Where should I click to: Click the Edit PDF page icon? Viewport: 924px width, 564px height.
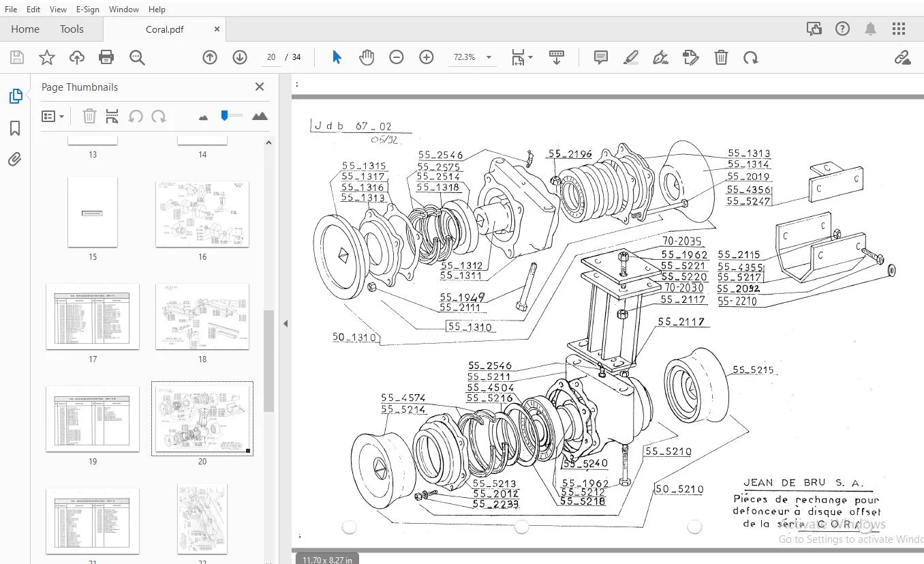(x=691, y=57)
